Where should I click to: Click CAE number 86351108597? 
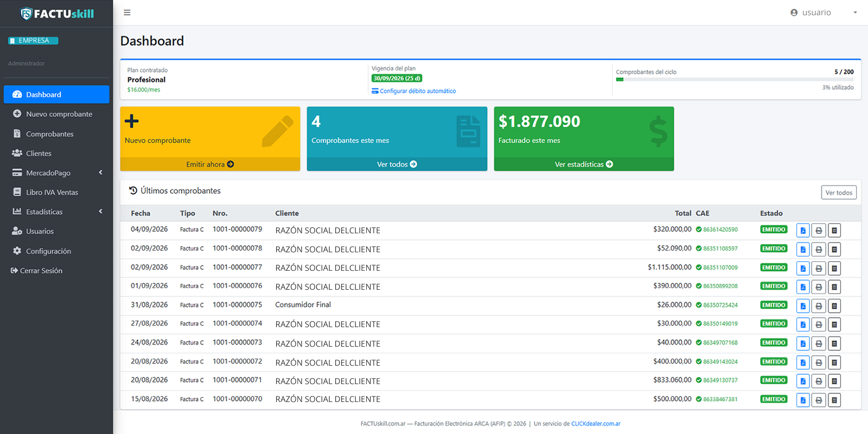(720, 248)
